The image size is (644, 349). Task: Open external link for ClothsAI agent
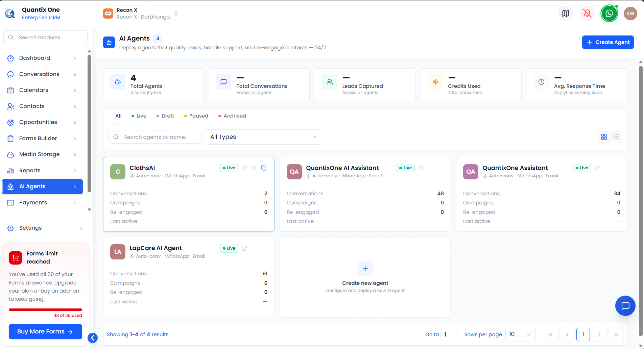point(244,168)
